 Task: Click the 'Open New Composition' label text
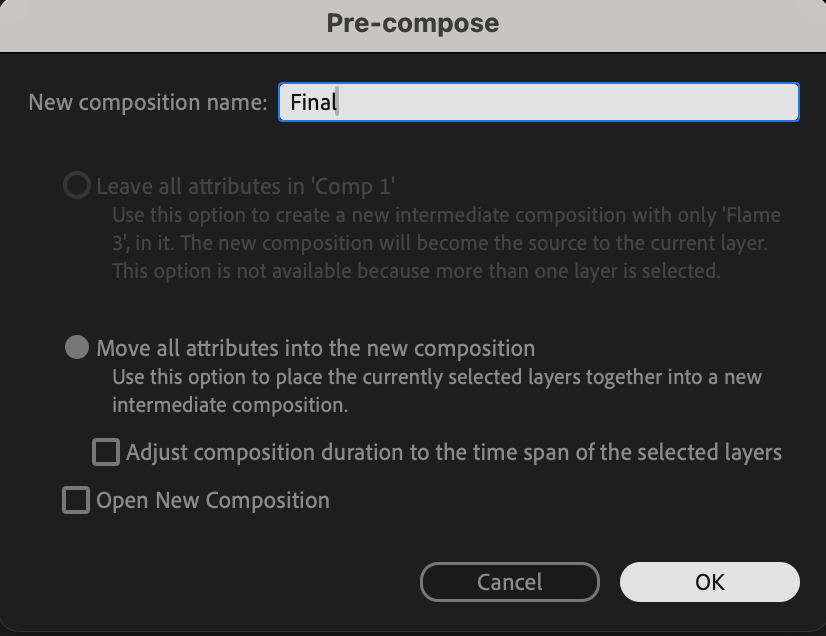tap(213, 500)
